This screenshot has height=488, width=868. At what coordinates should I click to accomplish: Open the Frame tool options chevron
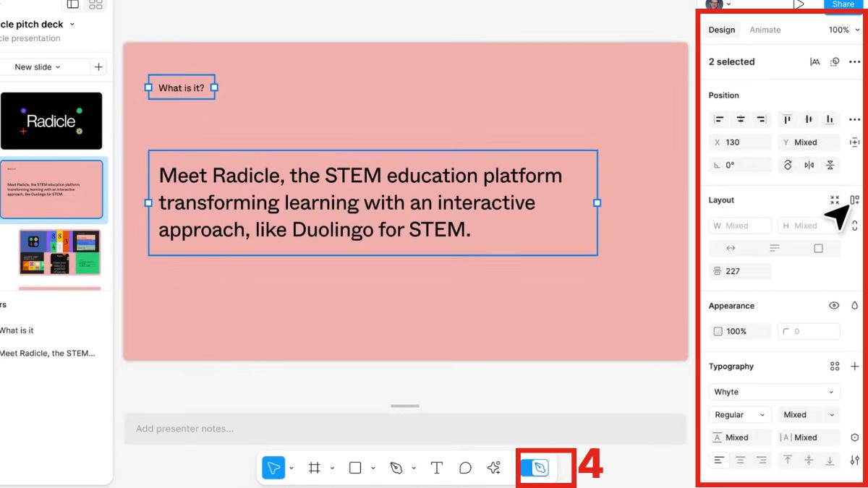332,468
